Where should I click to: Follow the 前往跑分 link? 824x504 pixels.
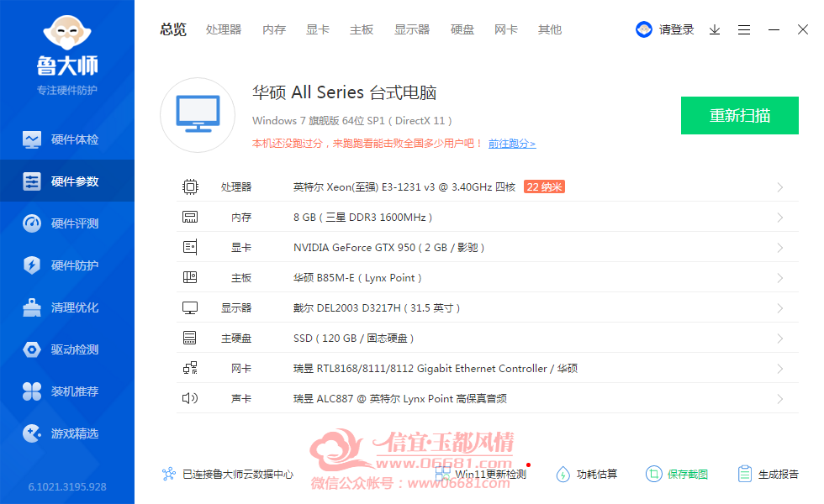[512, 144]
